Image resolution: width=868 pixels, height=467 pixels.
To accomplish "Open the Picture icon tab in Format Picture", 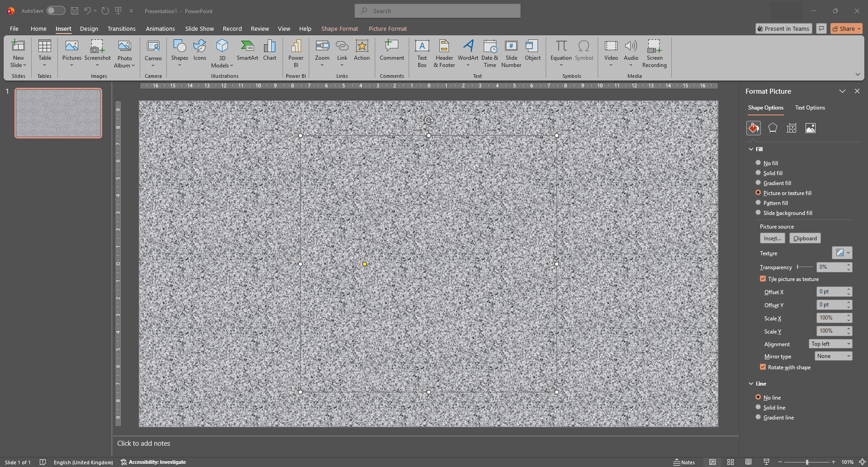I will [811, 128].
